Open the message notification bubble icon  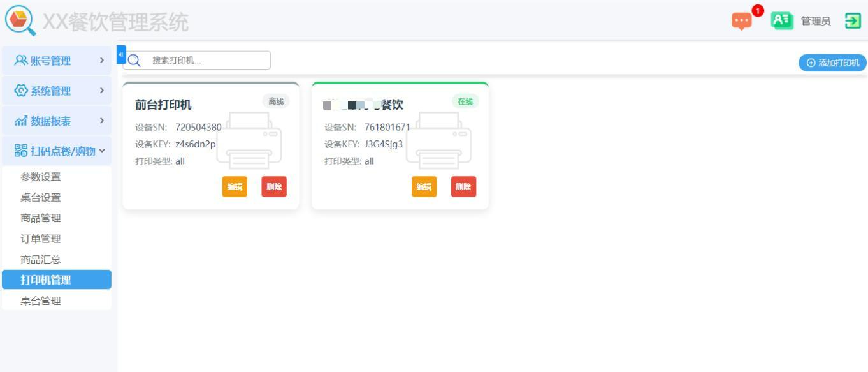click(x=741, y=22)
